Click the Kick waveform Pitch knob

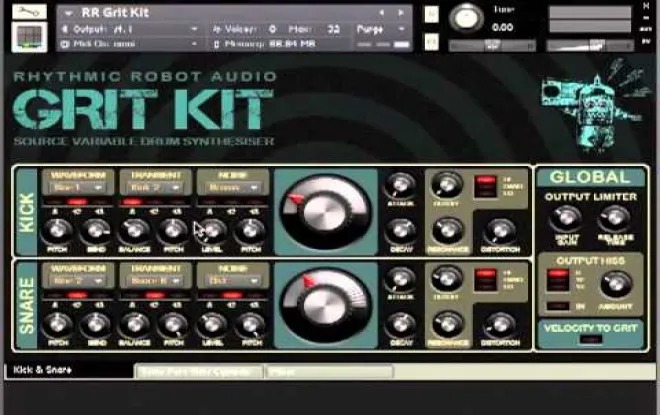coord(58,231)
